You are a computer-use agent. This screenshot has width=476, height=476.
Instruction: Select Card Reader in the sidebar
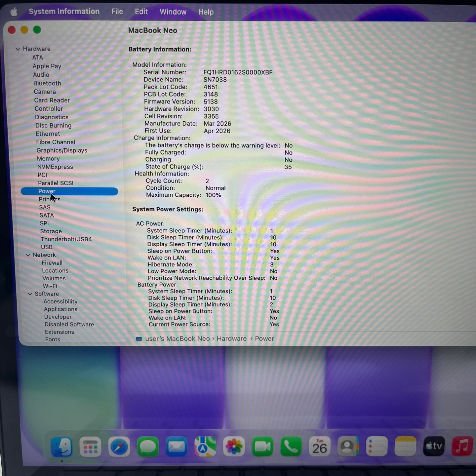52,100
